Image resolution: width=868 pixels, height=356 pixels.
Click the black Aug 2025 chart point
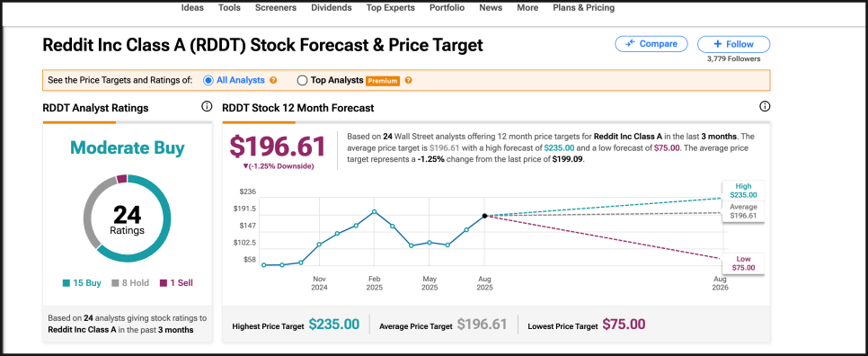coord(484,216)
